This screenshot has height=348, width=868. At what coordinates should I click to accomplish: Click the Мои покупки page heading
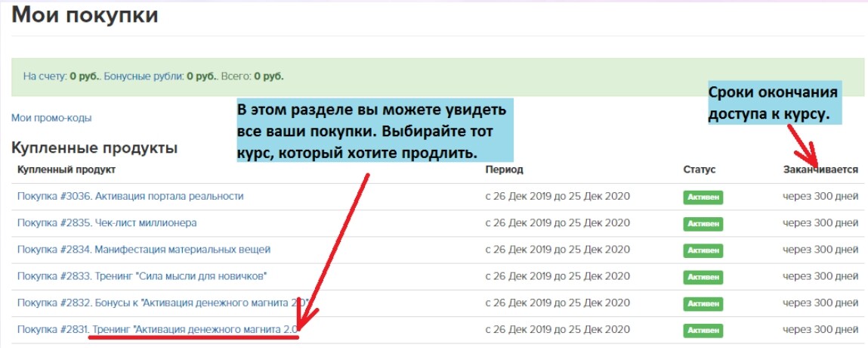coord(85,15)
